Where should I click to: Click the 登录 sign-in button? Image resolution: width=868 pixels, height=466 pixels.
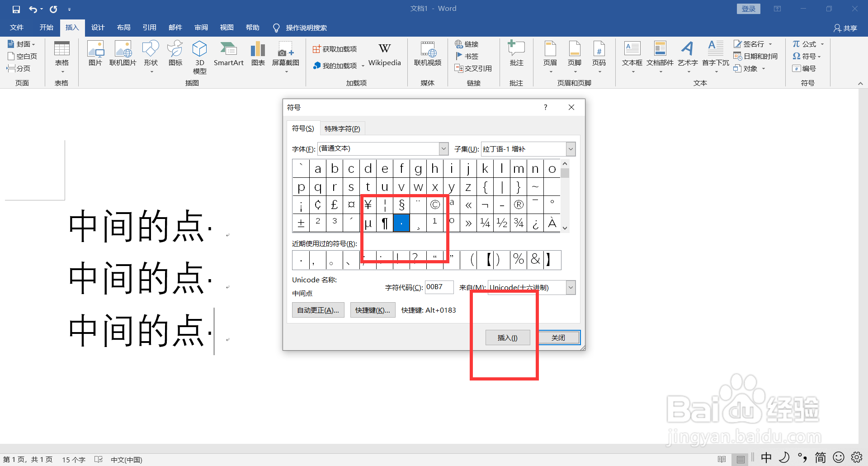point(749,9)
